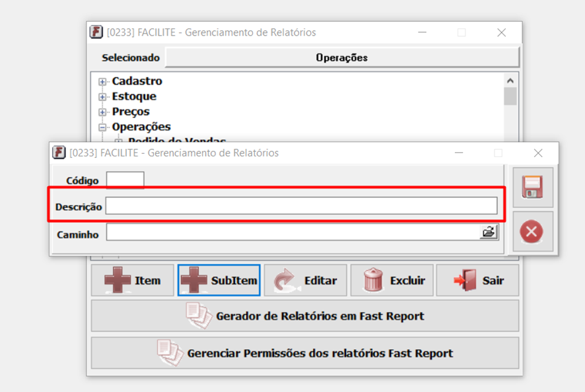Image resolution: width=585 pixels, height=392 pixels.
Task: Click the SubItem button
Action: 219,280
